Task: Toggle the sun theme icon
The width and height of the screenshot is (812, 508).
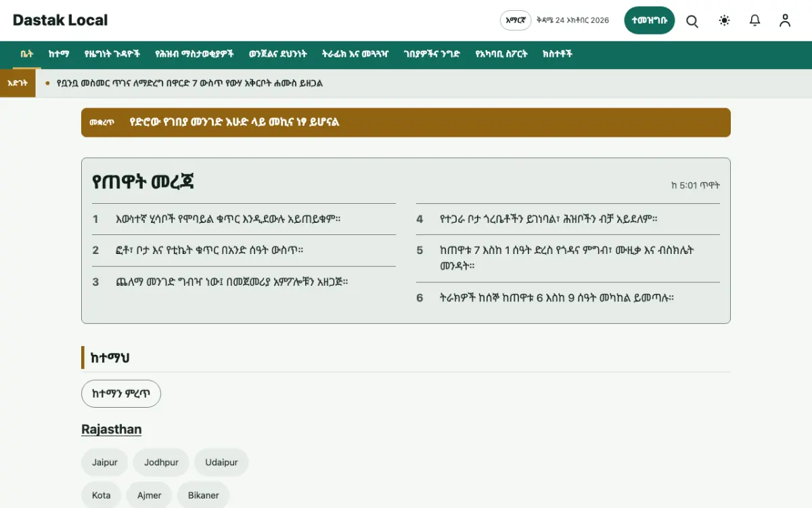Action: [x=725, y=20]
